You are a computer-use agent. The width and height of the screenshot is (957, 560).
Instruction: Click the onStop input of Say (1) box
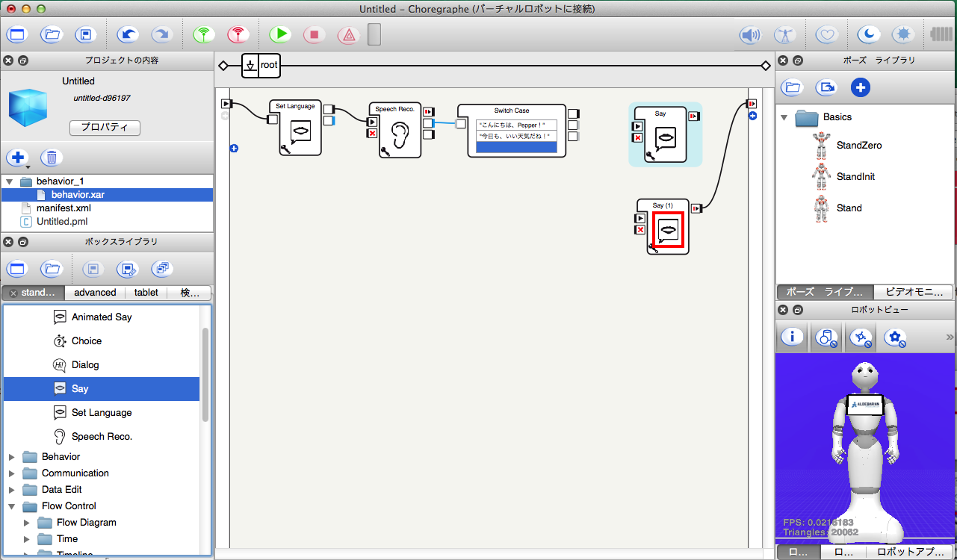640,230
